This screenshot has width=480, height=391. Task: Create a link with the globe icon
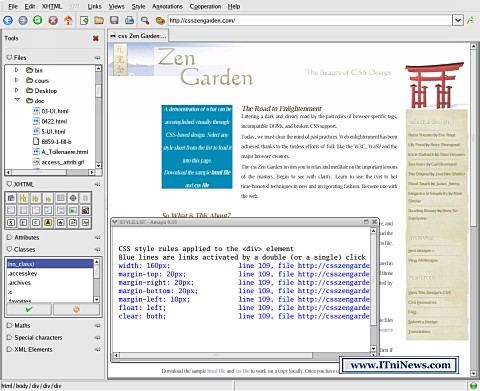coord(73,199)
